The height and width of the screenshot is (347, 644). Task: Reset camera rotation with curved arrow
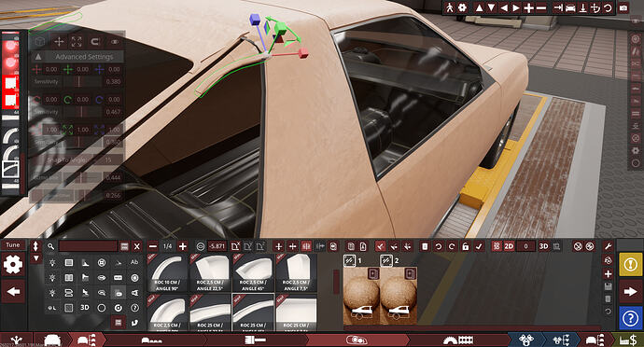coord(608,7)
